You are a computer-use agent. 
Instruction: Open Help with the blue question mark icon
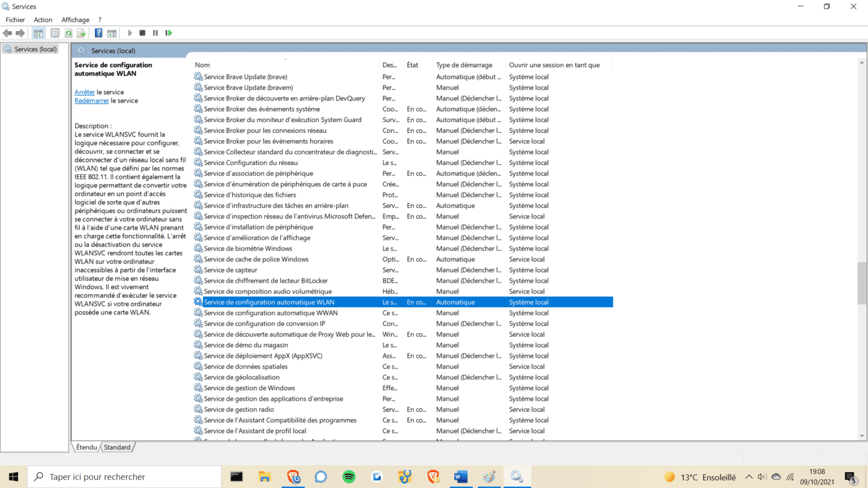pyautogui.click(x=98, y=33)
